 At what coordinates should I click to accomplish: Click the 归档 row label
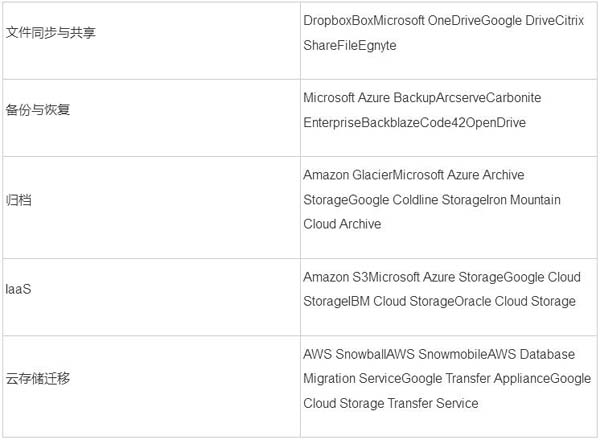point(19,200)
